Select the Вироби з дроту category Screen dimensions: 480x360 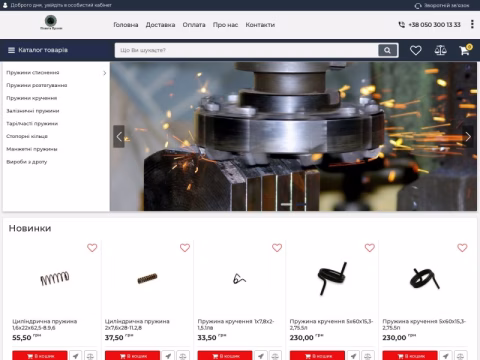[27, 162]
